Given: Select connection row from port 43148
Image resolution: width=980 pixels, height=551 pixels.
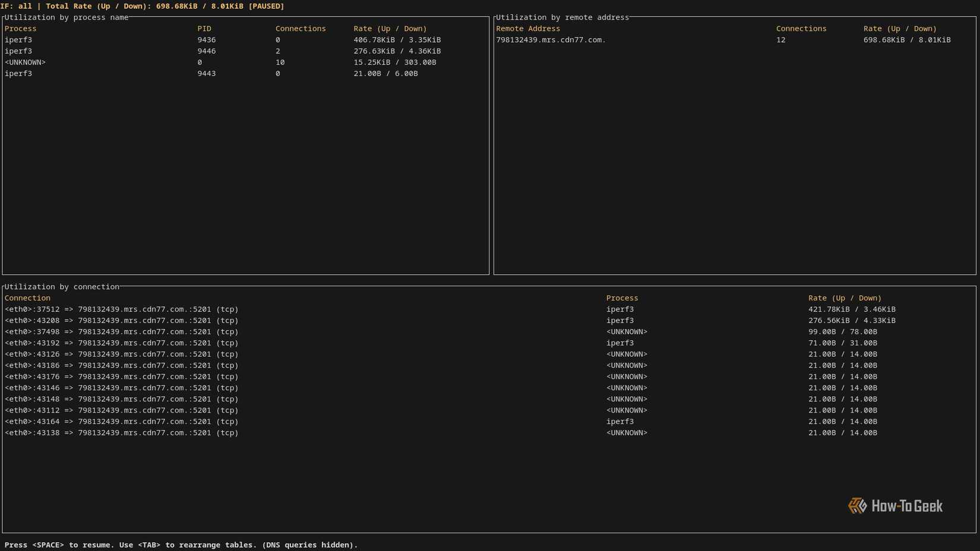Looking at the screenshot, I should click(489, 400).
